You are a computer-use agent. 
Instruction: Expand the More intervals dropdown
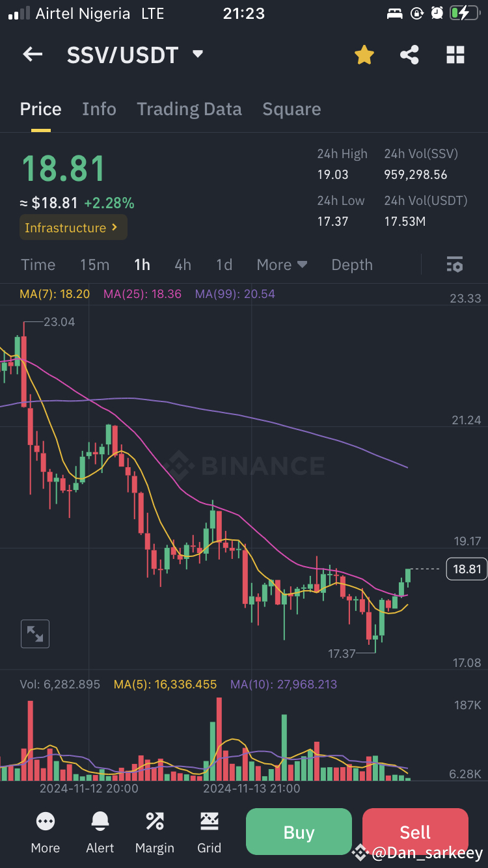pyautogui.click(x=281, y=265)
